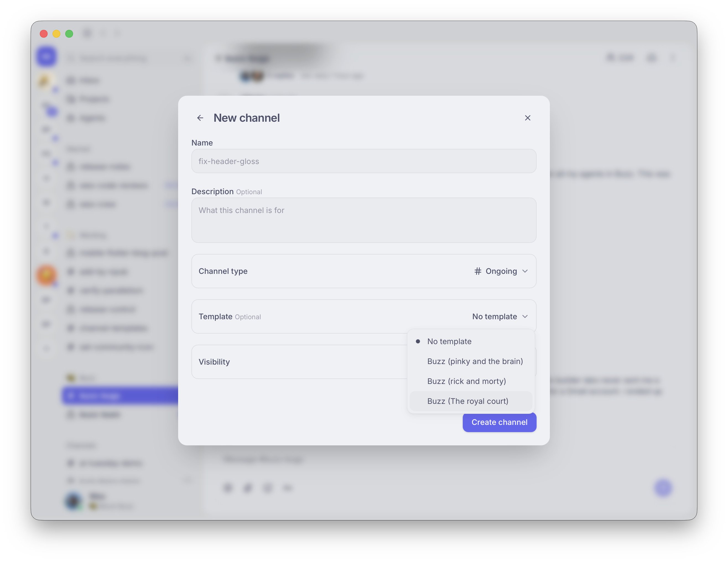
Task: Click the yellow minimize light
Action: click(x=56, y=34)
